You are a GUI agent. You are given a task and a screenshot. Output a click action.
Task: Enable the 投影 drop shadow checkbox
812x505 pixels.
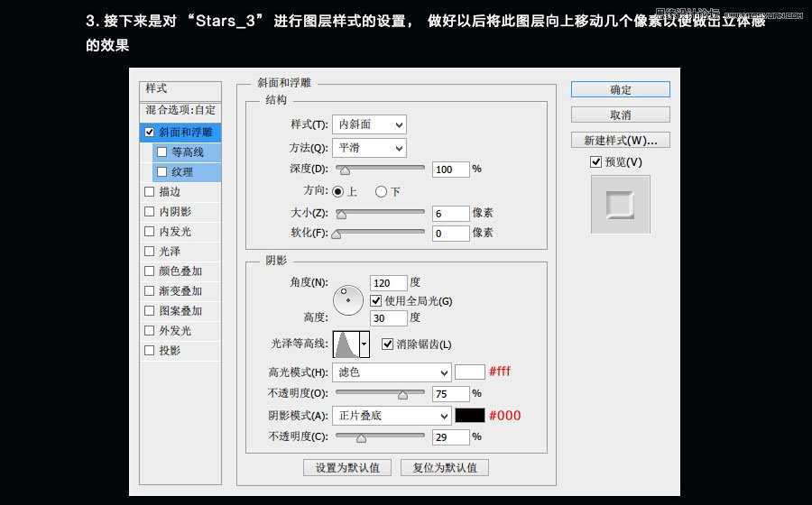pyautogui.click(x=150, y=350)
